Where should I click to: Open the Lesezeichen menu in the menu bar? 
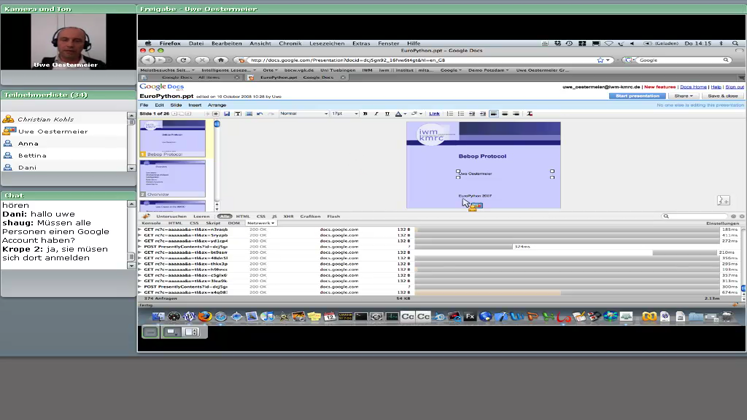[x=327, y=43]
